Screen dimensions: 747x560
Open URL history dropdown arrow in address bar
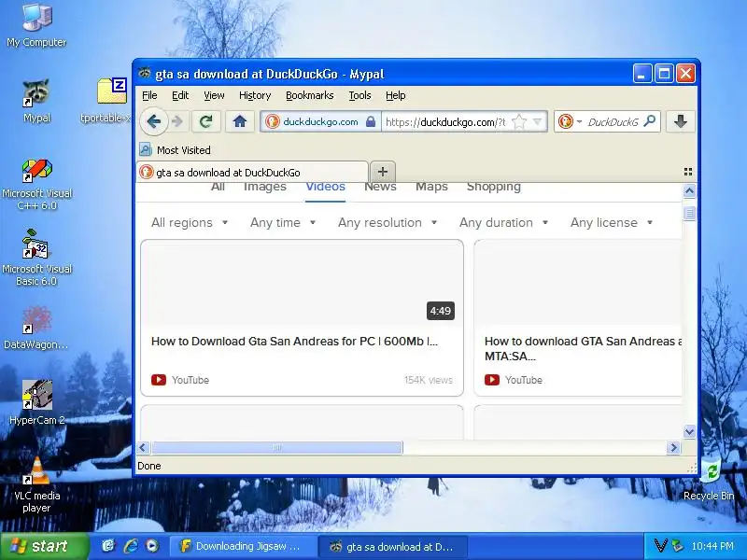(x=537, y=122)
